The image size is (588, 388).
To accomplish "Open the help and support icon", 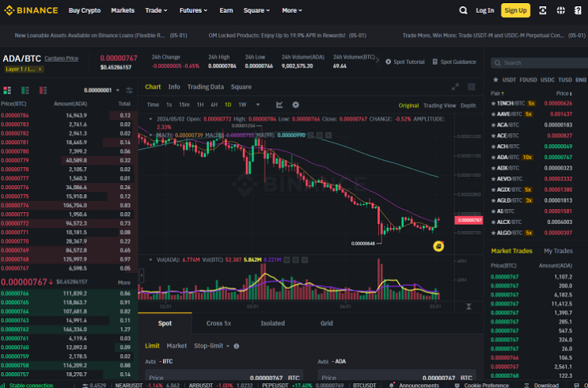I will point(578,10).
